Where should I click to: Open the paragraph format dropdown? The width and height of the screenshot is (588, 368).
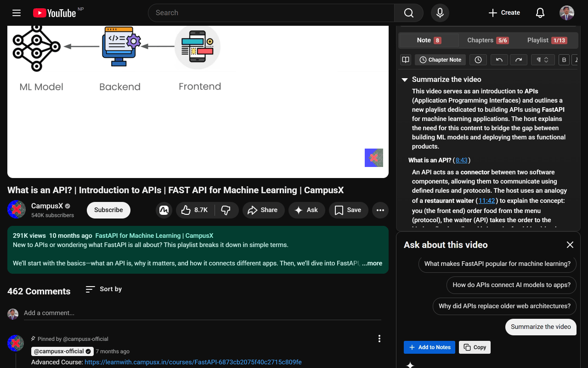pyautogui.click(x=543, y=59)
